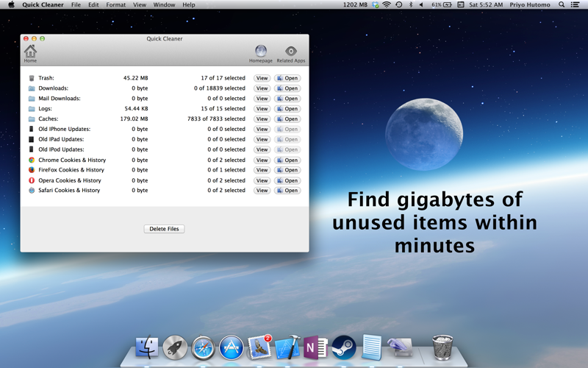Click the Downloads folder icon
The width and height of the screenshot is (588, 368).
click(x=32, y=88)
